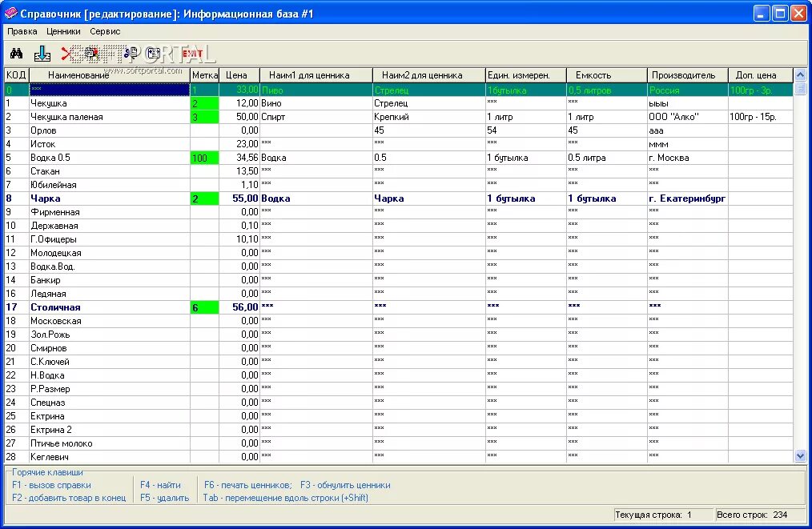Select the Чекушка паленая name cell

[110, 117]
